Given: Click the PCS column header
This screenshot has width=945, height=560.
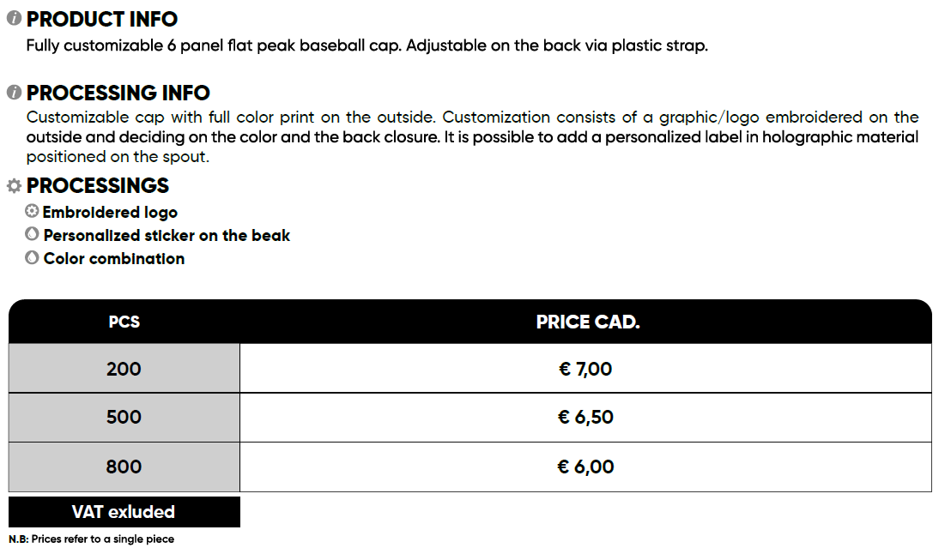Looking at the screenshot, I should click(x=124, y=322).
